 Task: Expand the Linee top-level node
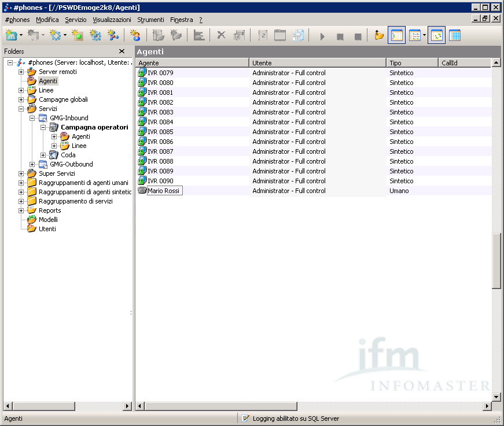[x=21, y=91]
